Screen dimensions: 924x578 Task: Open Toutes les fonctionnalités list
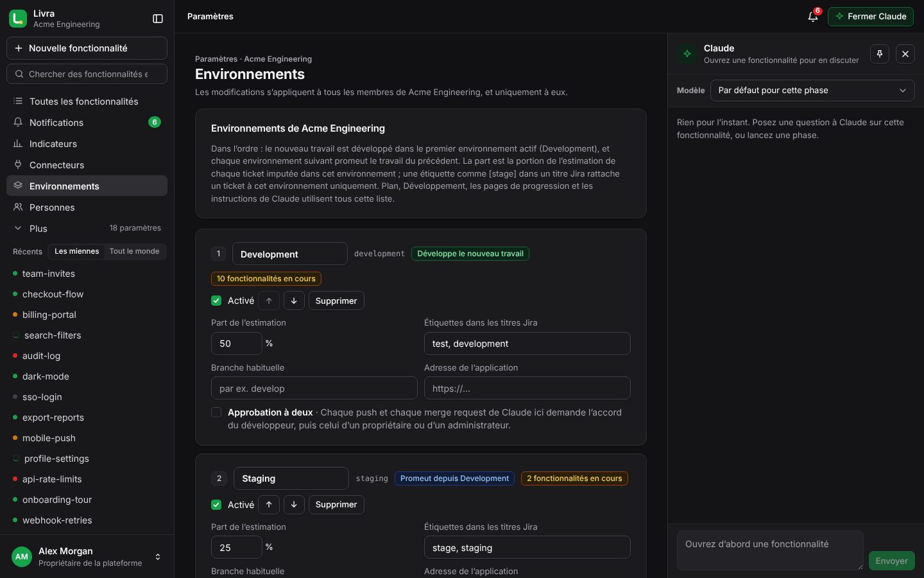87,101
